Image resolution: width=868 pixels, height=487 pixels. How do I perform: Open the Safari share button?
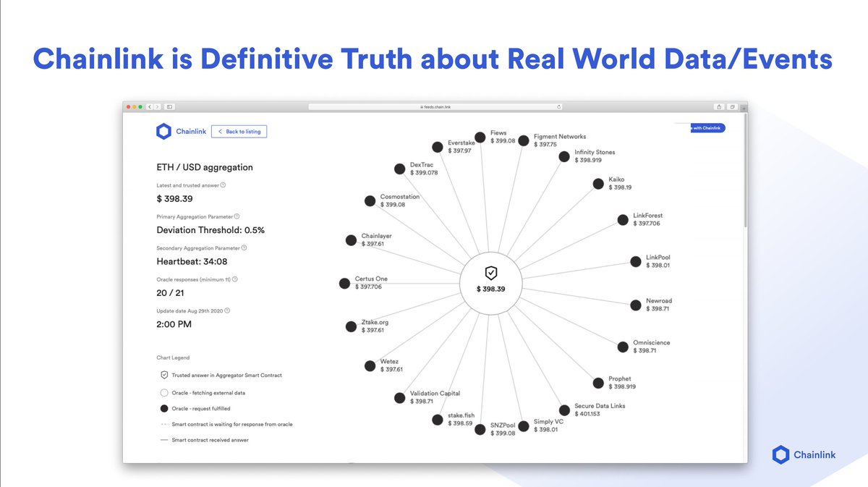[720, 106]
